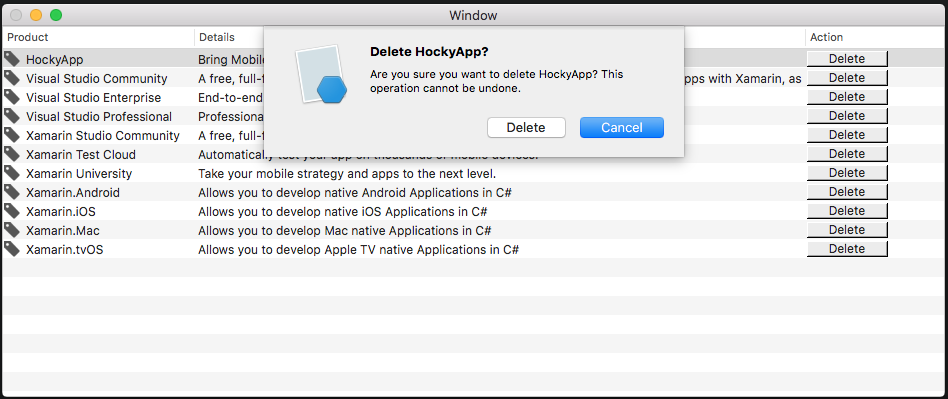
Task: Click the tag icon beside Visual Studio Community
Action: pos(12,78)
